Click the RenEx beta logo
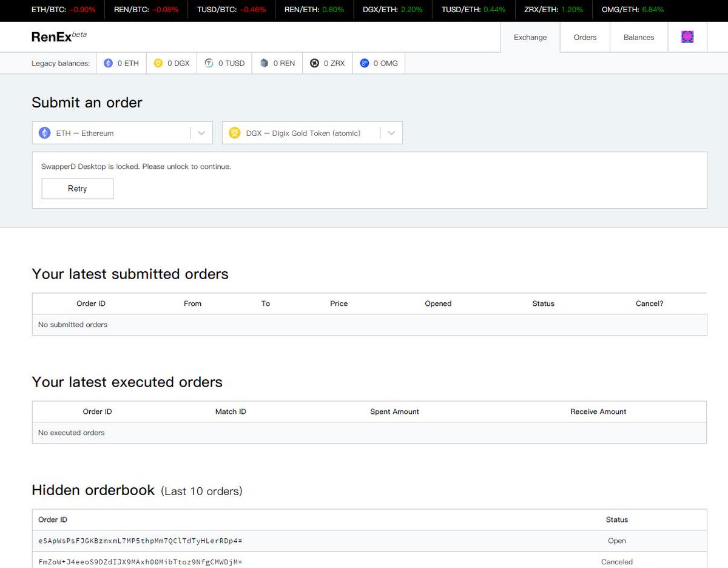This screenshot has height=568, width=728. coord(59,36)
